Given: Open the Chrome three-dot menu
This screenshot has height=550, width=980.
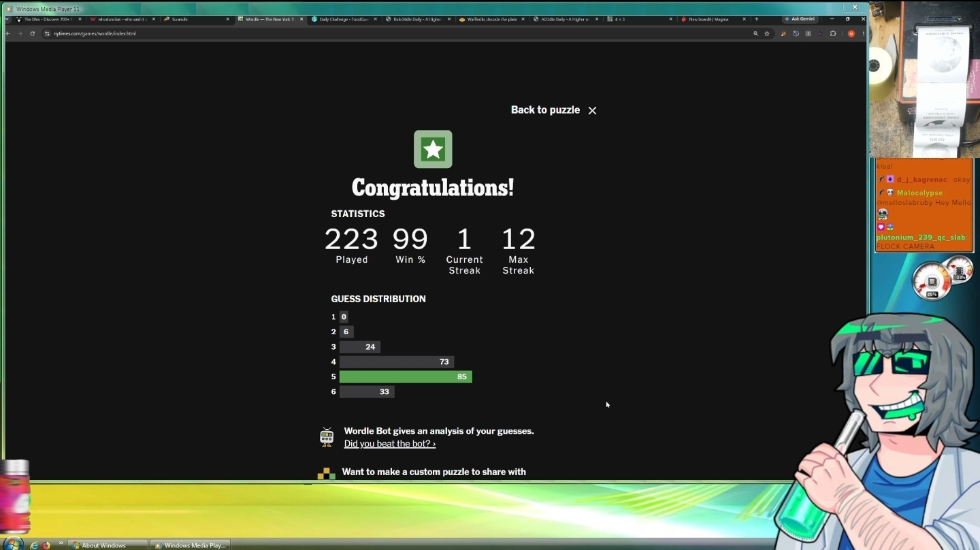Looking at the screenshot, I should pyautogui.click(x=864, y=33).
